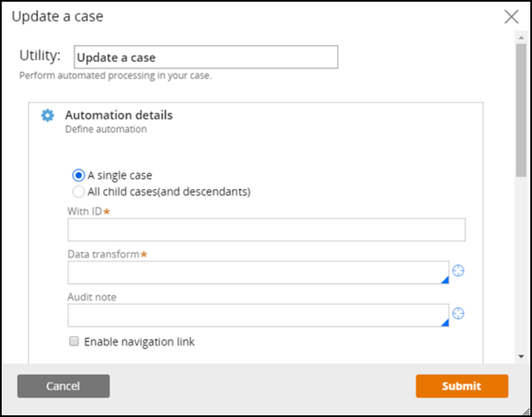The width and height of the screenshot is (532, 417).
Task: Open the Data transform autocomplete triangle
Action: tap(445, 280)
